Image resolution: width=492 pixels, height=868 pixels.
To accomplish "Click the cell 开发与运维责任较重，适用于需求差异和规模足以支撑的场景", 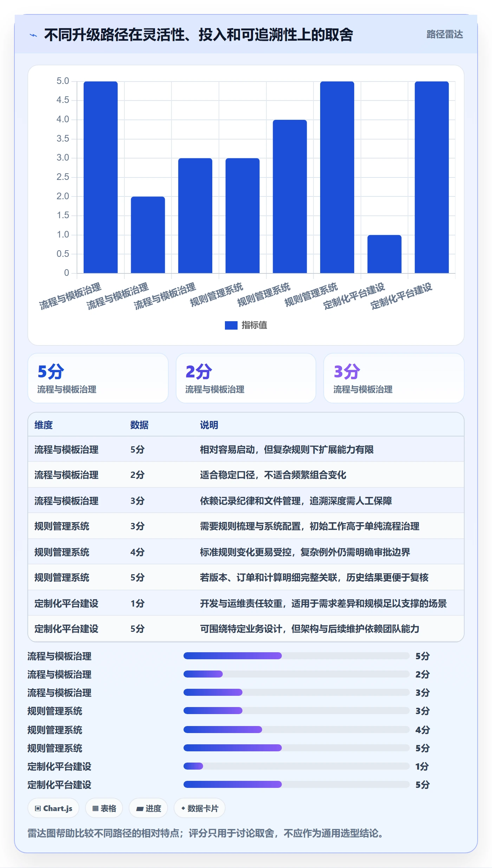I will (x=323, y=603).
